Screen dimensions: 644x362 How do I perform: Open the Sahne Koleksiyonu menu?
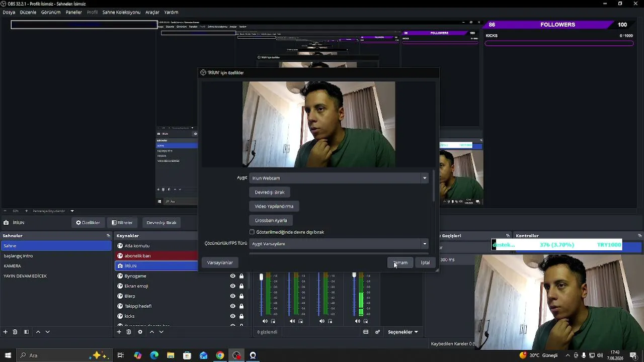[x=121, y=12]
